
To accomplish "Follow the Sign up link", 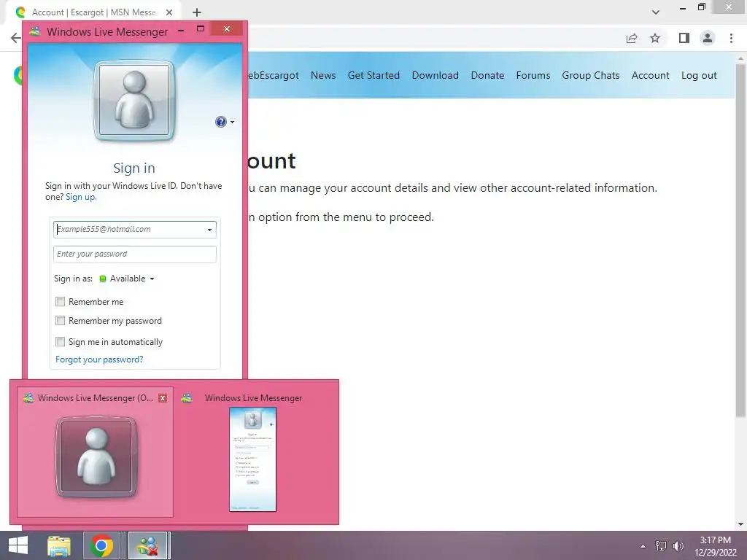I will click(x=81, y=197).
